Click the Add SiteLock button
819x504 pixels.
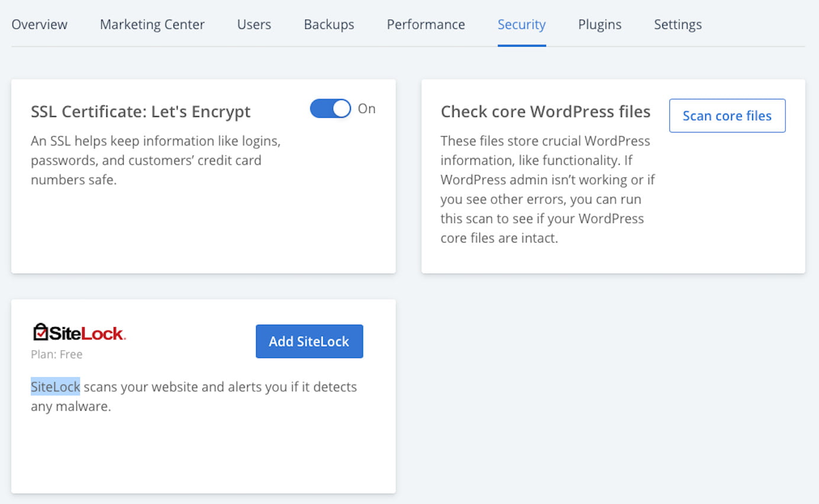coord(309,341)
